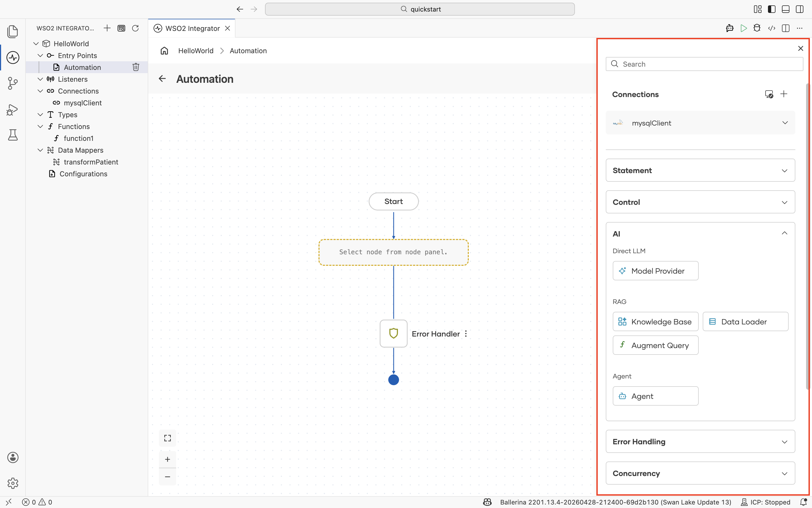Customize layout icon in title bar

pos(758,9)
